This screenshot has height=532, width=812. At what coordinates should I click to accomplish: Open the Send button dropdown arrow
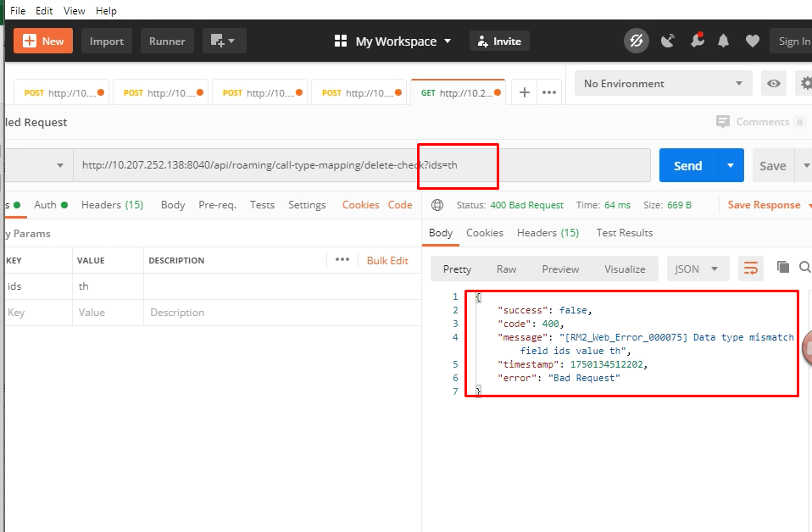(x=730, y=165)
